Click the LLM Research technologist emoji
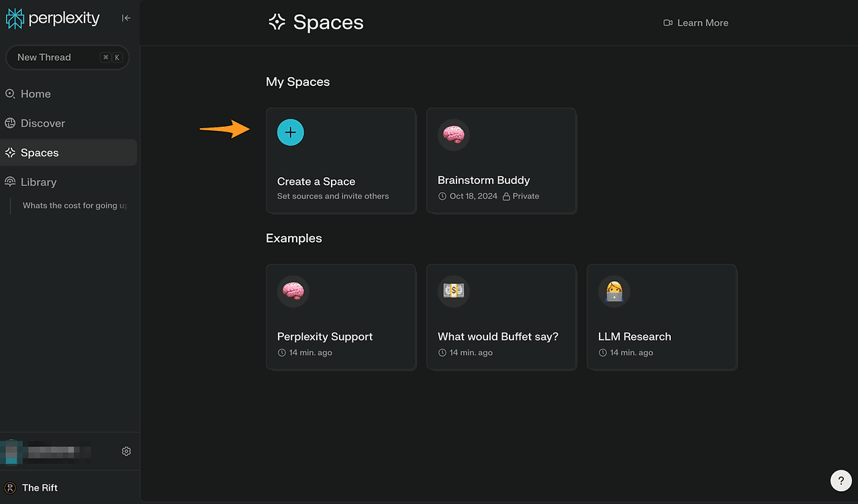This screenshot has width=858, height=504. (x=614, y=291)
